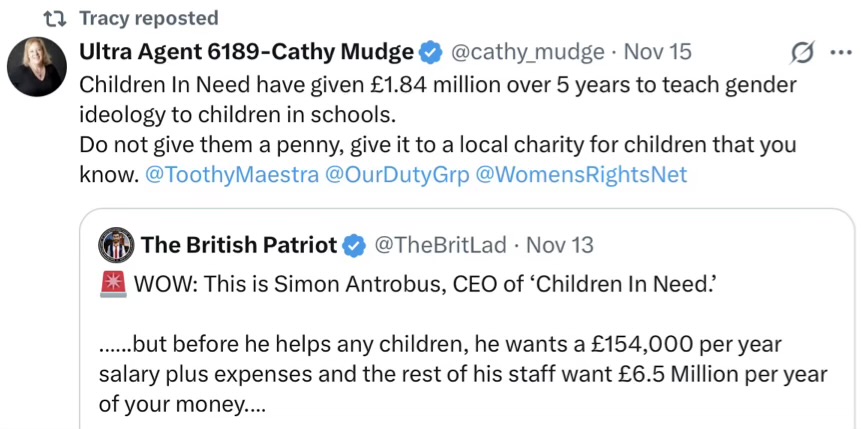Click the Ultra Agent 6189-Cathy Mudge display name
The height and width of the screenshot is (429, 862).
pyautogui.click(x=245, y=52)
